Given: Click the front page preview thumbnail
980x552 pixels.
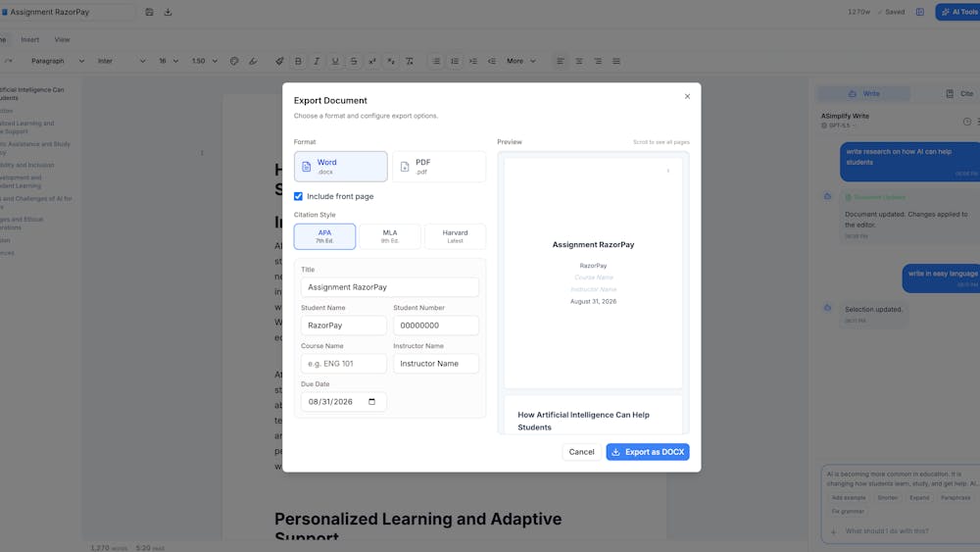Looking at the screenshot, I should pyautogui.click(x=593, y=274).
